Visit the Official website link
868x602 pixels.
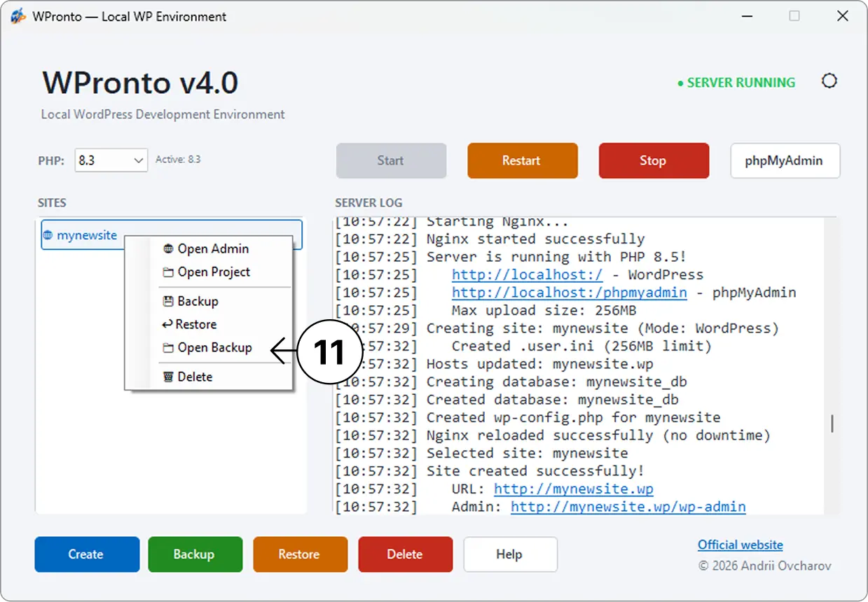740,545
